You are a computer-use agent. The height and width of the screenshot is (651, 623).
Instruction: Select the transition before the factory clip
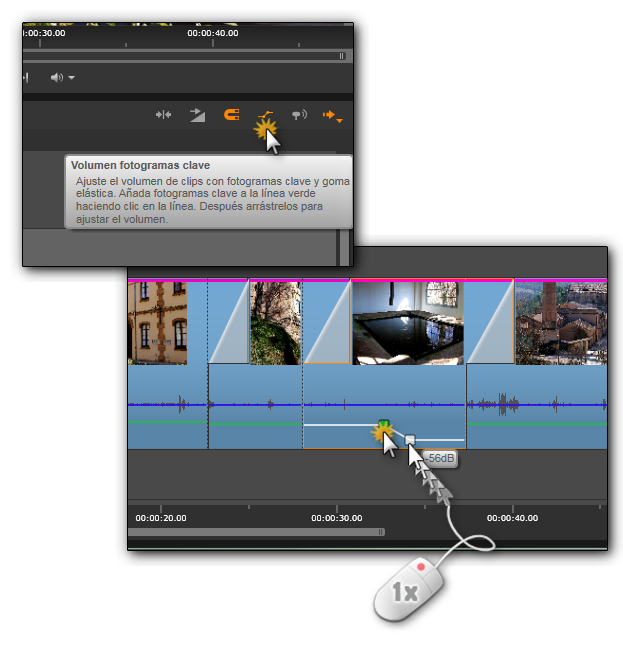490,322
